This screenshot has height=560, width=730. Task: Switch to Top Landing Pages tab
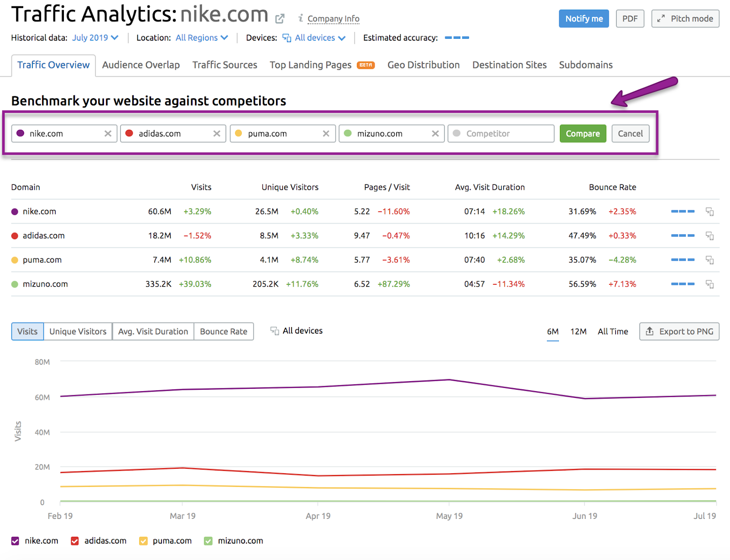click(x=311, y=65)
